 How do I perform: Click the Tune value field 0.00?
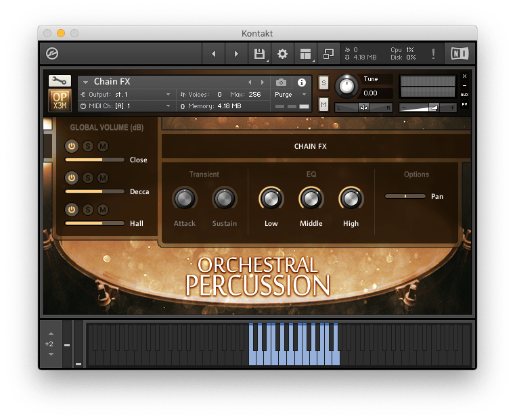[377, 93]
